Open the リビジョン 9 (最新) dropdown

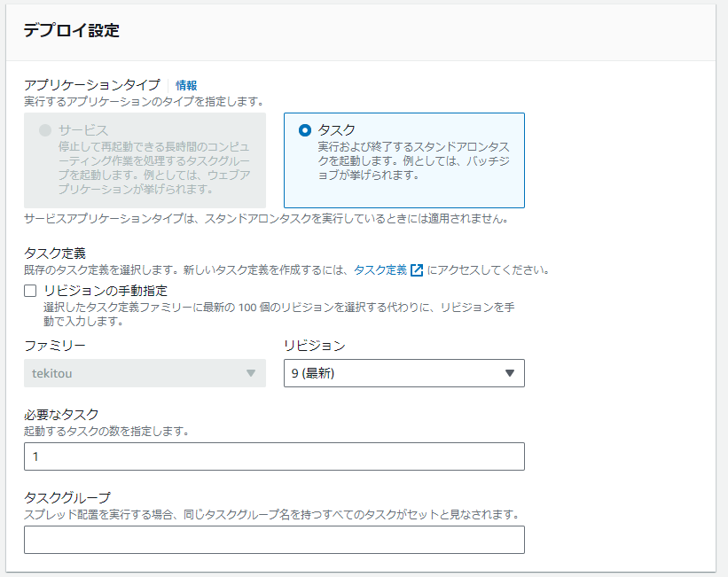tap(404, 373)
